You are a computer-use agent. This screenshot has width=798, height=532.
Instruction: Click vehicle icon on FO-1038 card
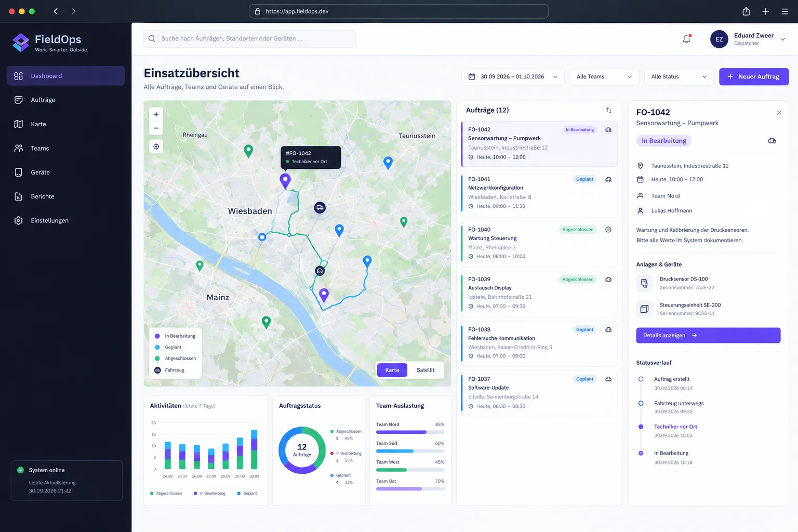[x=608, y=330]
